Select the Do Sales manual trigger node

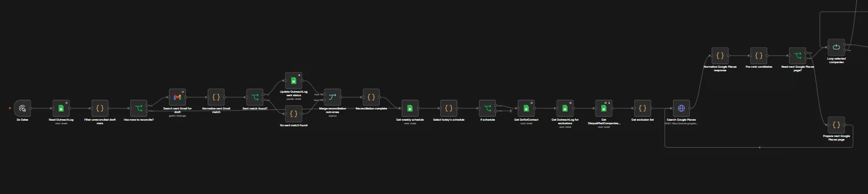click(x=22, y=108)
